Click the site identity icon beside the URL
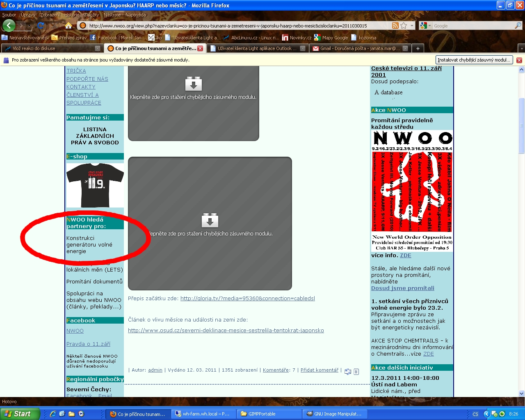Viewport: 525px width, 420px height. coord(83,25)
